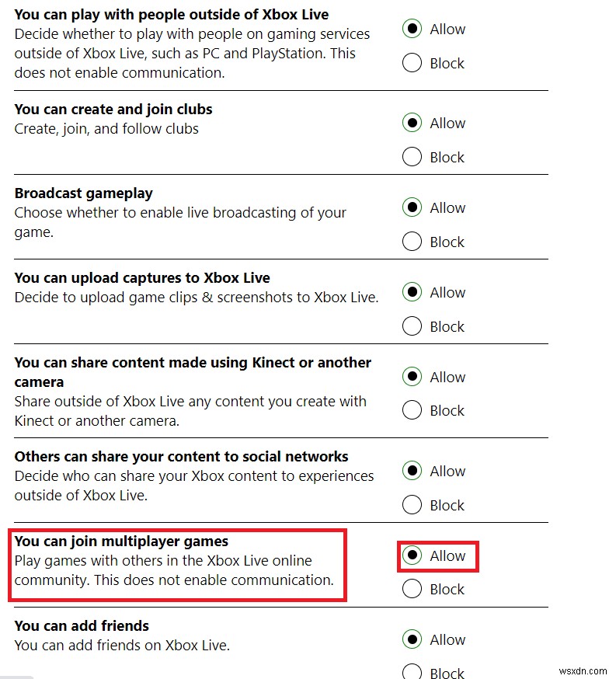
Task: Block others sharing content to social networks
Action: click(412, 505)
